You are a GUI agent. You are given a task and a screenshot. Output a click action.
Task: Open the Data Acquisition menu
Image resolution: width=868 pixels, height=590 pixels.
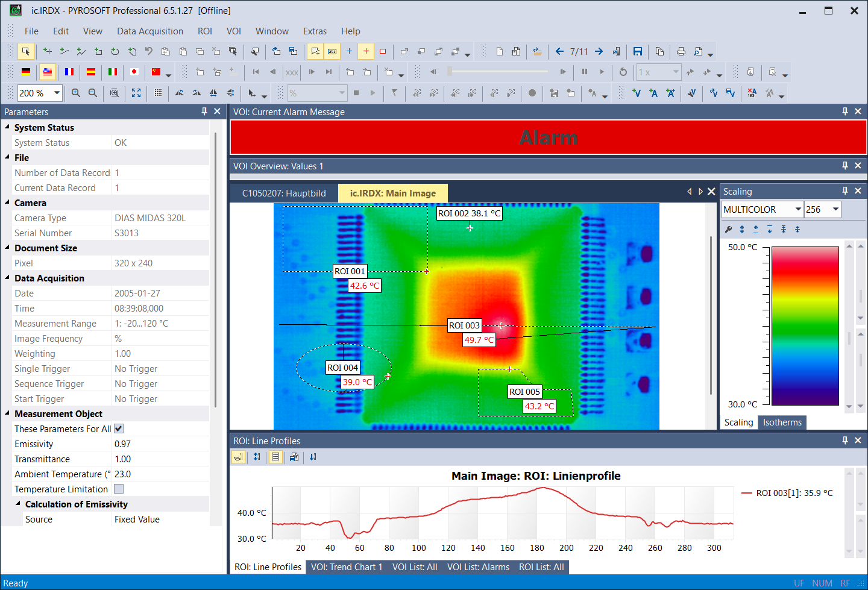point(150,31)
